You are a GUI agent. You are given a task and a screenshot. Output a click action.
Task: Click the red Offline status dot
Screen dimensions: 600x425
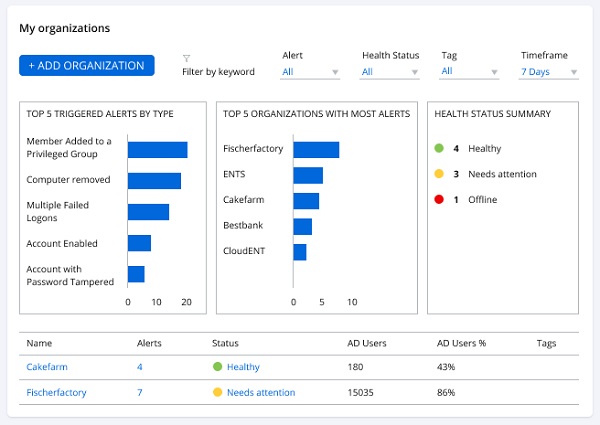[439, 200]
